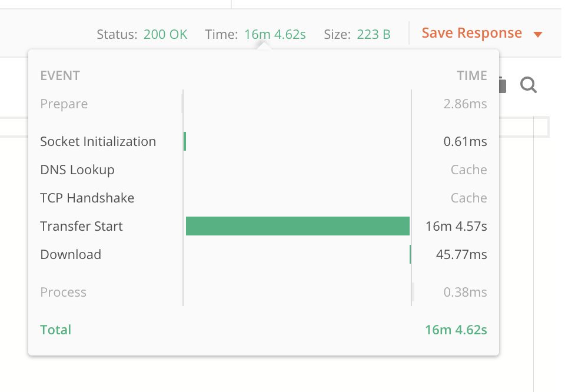565x392 pixels.
Task: Click the 200 OK status value
Action: 165,35
